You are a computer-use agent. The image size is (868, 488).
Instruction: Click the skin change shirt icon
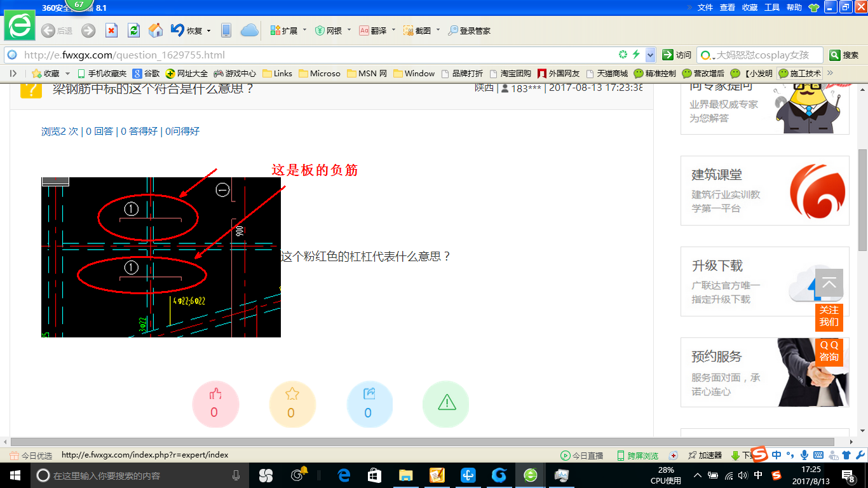click(x=814, y=8)
